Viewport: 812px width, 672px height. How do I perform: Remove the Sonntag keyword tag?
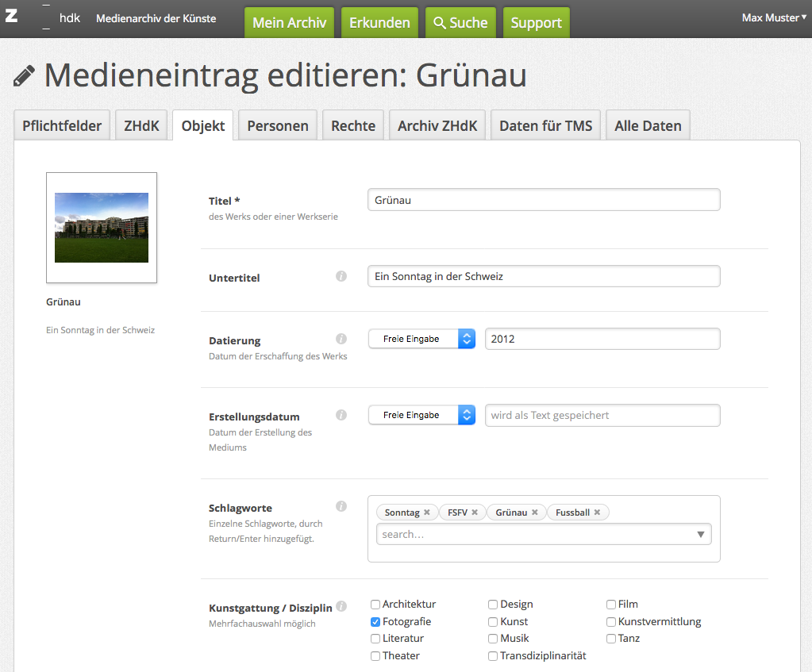point(427,513)
